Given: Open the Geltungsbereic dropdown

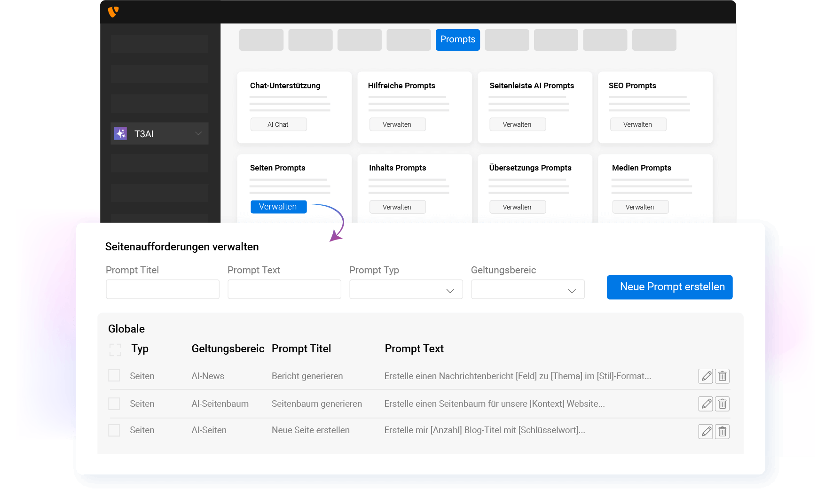Looking at the screenshot, I should 527,289.
